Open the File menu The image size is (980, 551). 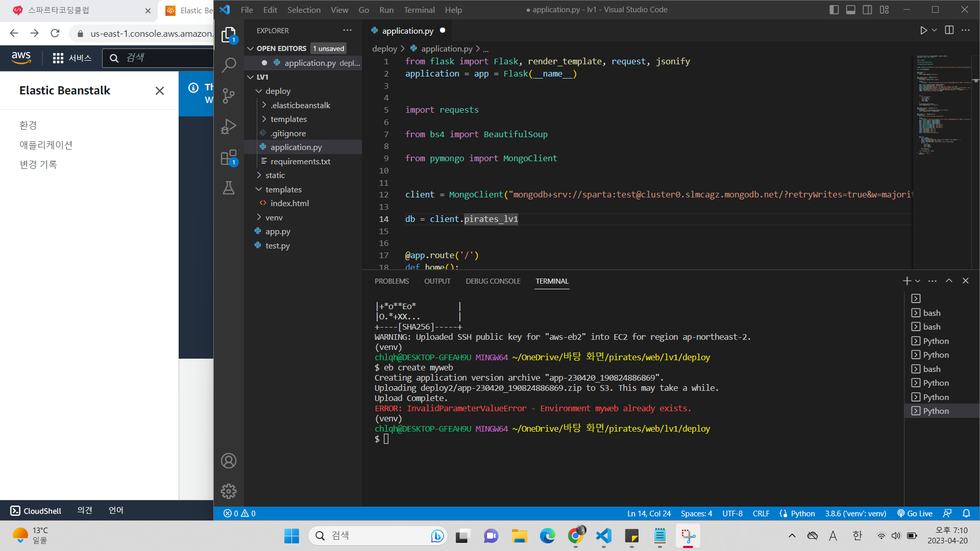coord(247,10)
